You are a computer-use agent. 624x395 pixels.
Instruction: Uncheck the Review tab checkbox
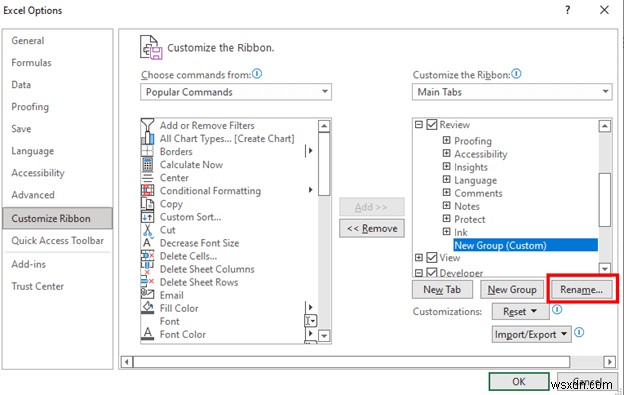431,125
